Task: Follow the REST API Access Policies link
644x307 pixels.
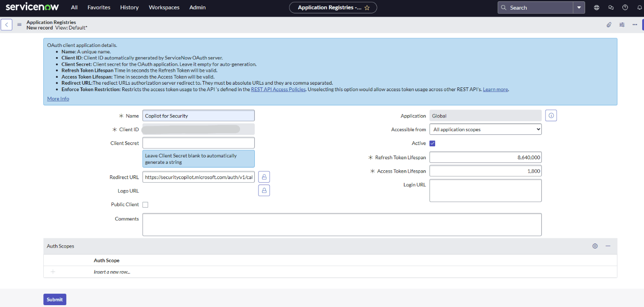Action: pos(278,89)
